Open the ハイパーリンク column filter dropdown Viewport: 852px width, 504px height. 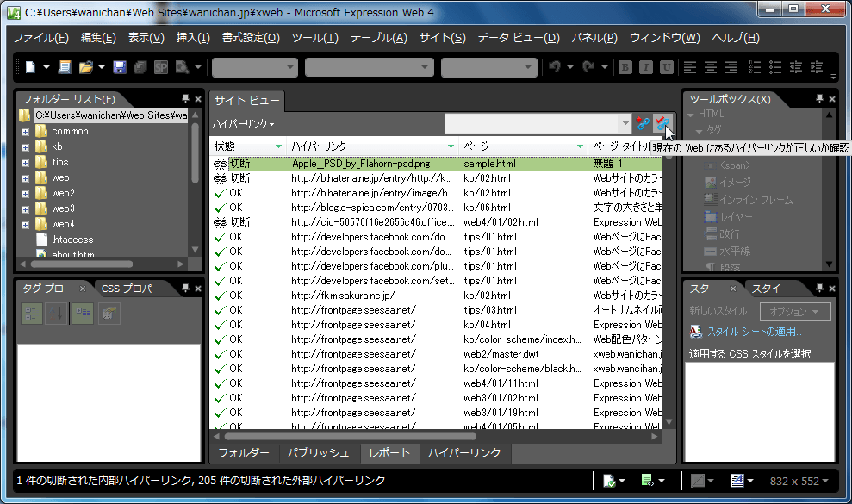pyautogui.click(x=451, y=146)
